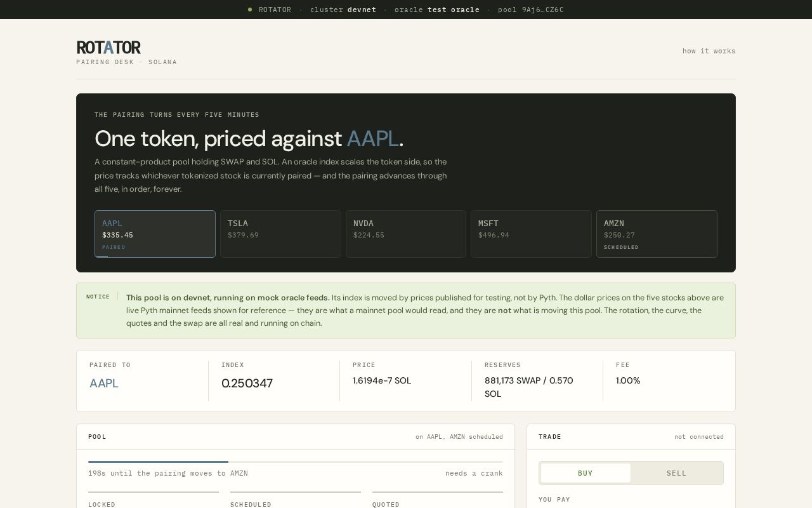Click the blue AAPL word in headline
The image size is (812, 508).
coord(373,138)
